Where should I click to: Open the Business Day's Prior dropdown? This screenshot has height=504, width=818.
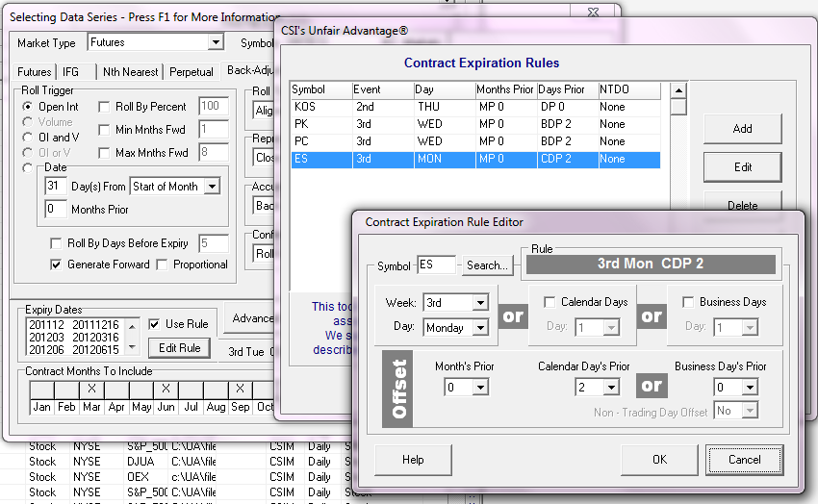[751, 388]
